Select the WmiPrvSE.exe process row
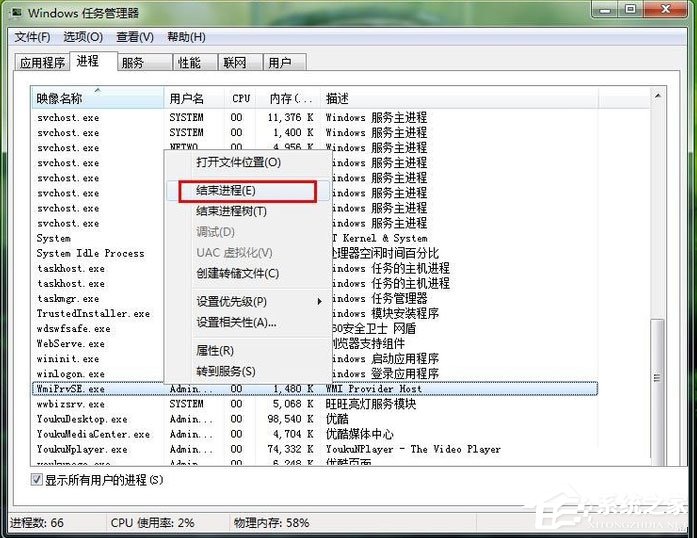 point(315,389)
